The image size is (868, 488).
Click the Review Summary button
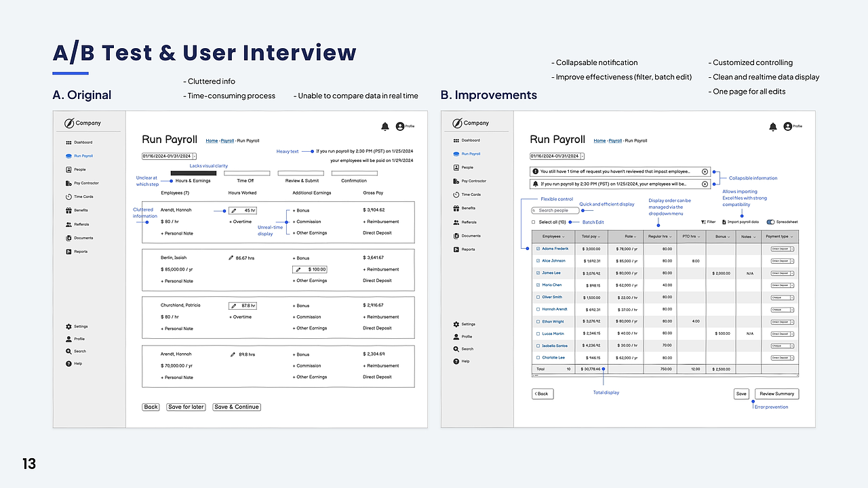776,394
